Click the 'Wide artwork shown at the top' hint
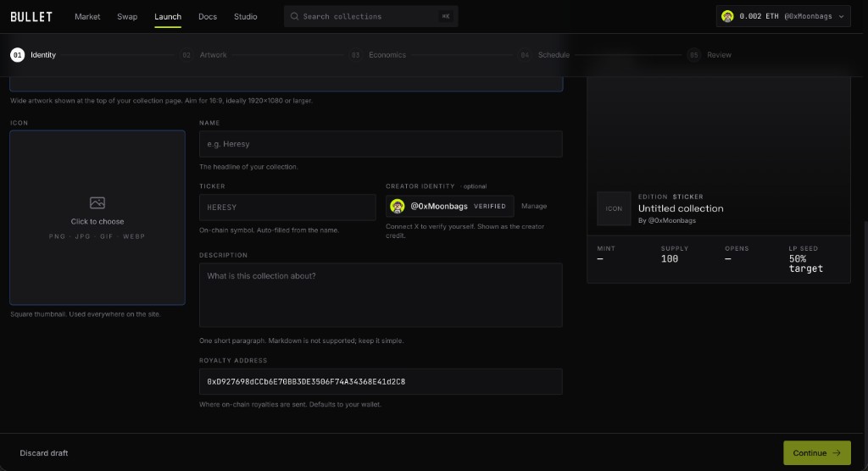This screenshot has width=868, height=471. tap(162, 101)
